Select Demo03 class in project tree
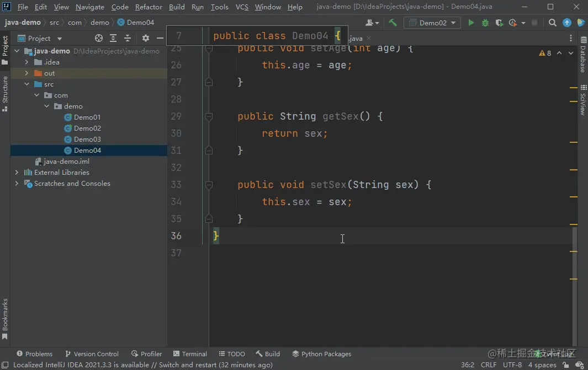 point(87,140)
